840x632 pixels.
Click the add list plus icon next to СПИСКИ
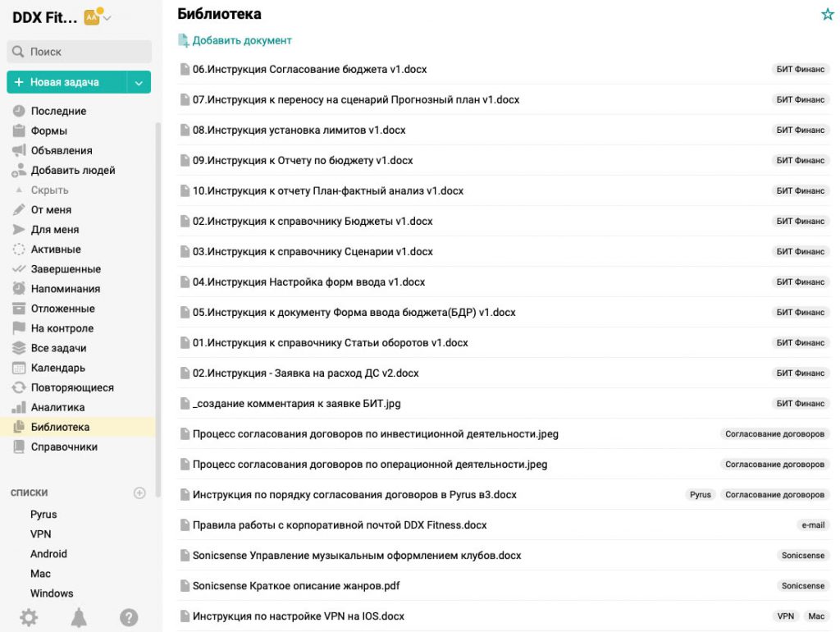tap(139, 492)
